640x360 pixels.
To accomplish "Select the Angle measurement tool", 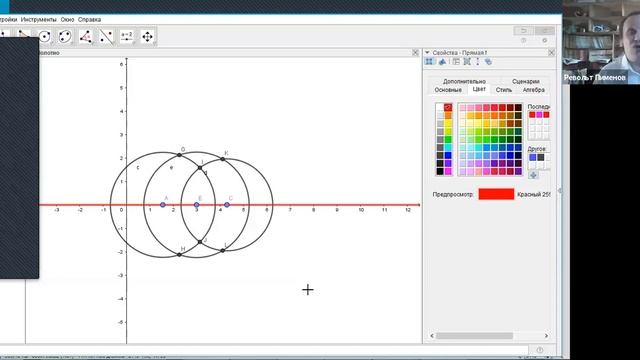I will click(86, 37).
